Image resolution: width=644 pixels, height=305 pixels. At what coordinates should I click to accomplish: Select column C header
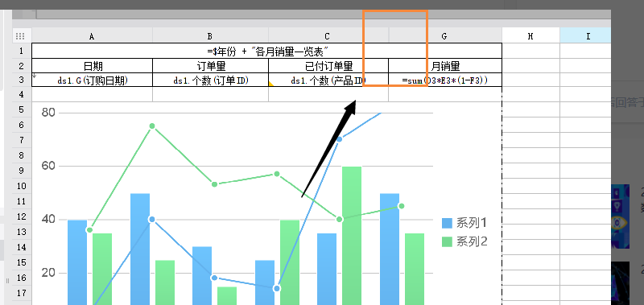click(x=327, y=36)
